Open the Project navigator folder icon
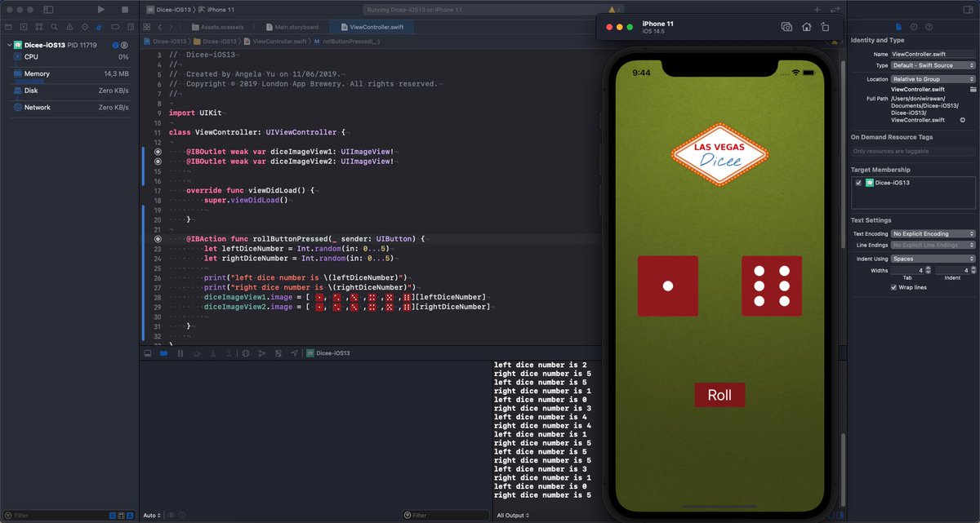Screen dimensions: 980x523 tap(7, 27)
